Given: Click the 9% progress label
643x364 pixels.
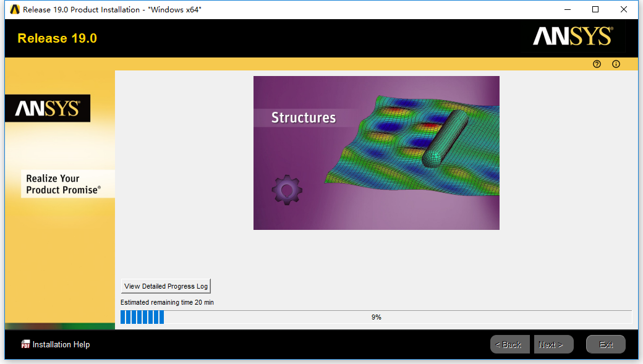Looking at the screenshot, I should coord(377,317).
